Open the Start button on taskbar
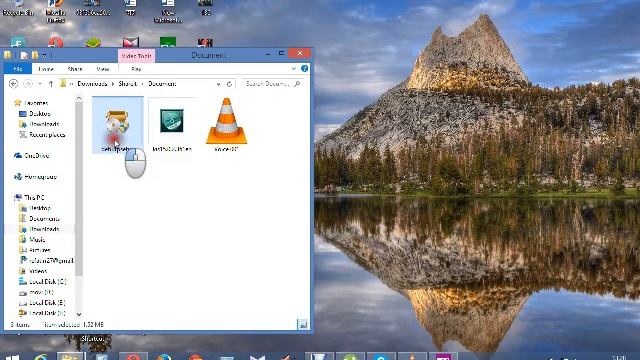 point(12,357)
